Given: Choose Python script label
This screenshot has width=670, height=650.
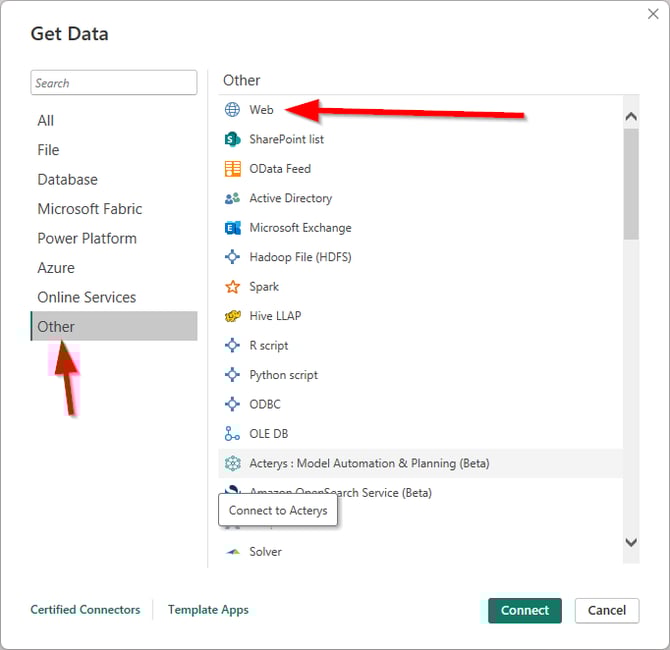Looking at the screenshot, I should click(284, 375).
